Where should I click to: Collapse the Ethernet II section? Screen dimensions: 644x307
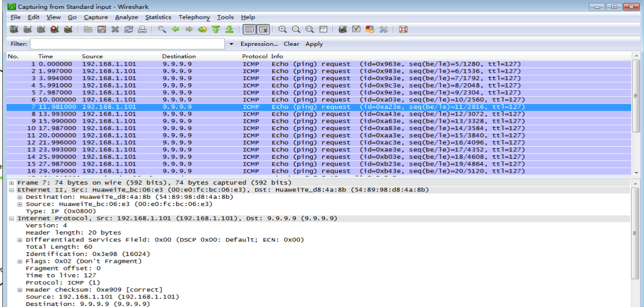pos(11,190)
